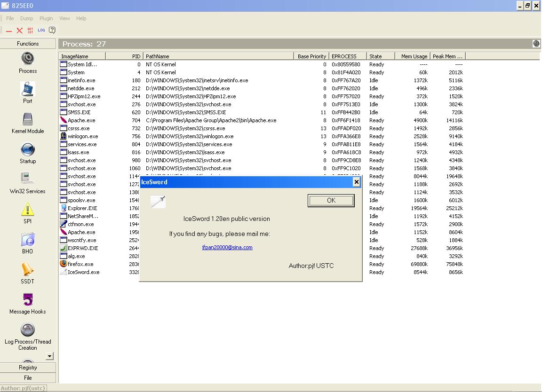Open the Startup entries icon

[28, 149]
